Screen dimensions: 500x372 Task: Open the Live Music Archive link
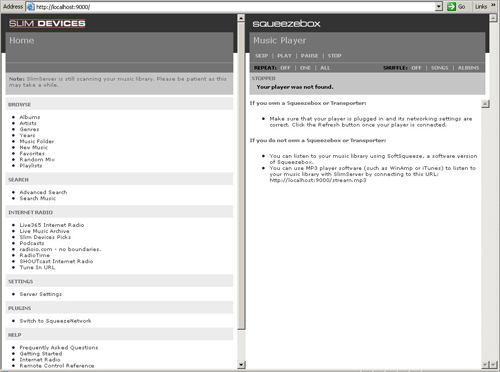pos(44,231)
